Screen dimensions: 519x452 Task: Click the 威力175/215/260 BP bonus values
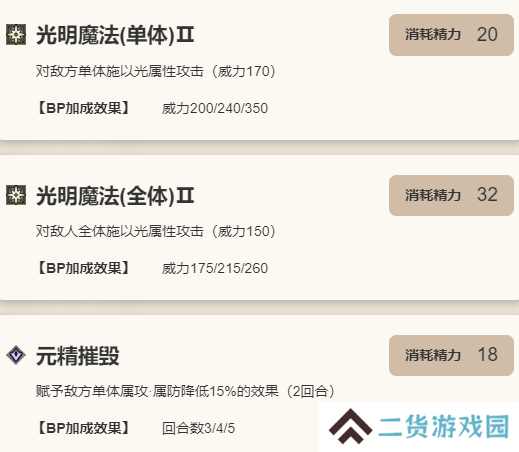coord(215,268)
